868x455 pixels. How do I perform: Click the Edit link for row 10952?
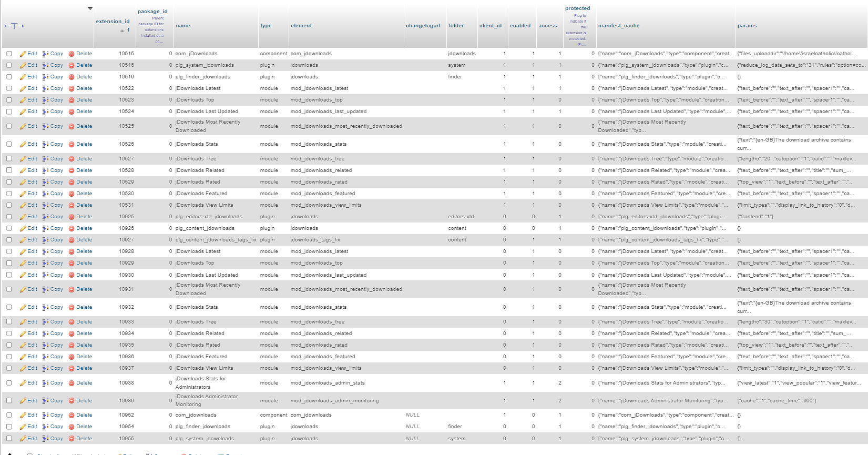33,415
